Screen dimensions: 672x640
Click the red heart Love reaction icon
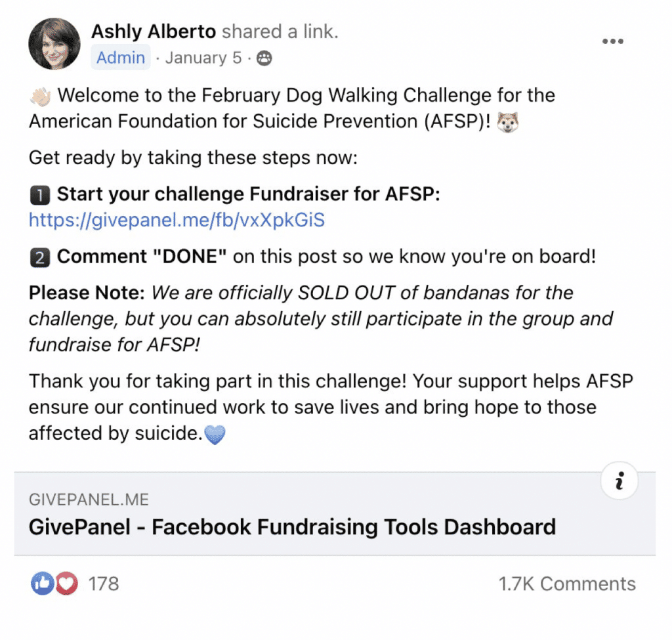click(x=66, y=583)
